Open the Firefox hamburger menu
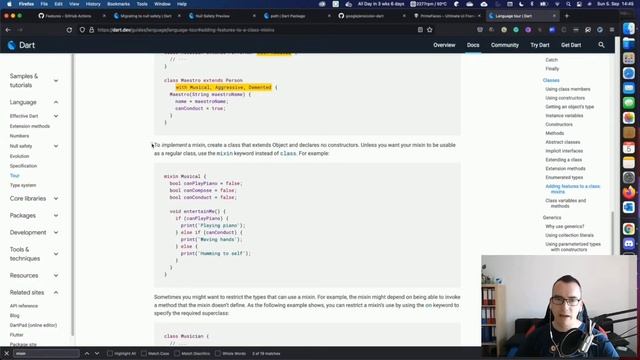Viewport: 640px width, 360px height. coord(611,30)
